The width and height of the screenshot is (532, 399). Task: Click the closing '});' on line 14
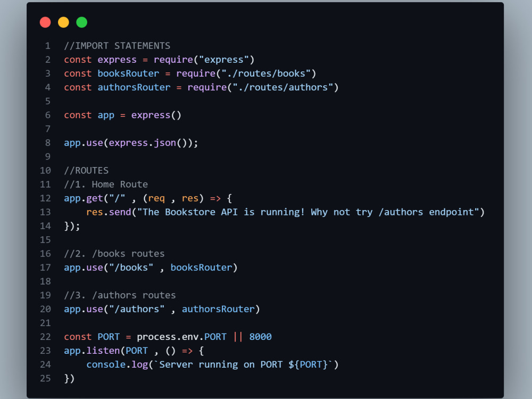[72, 226]
